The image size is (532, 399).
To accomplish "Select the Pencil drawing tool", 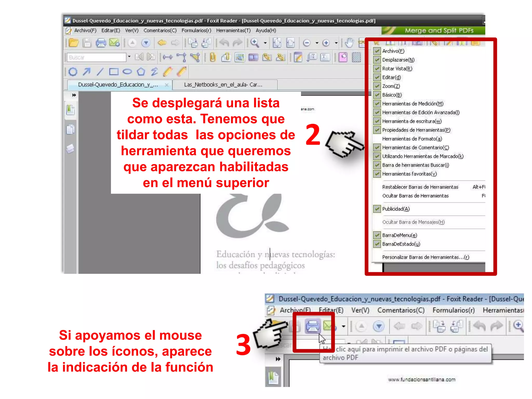I will click(168, 71).
